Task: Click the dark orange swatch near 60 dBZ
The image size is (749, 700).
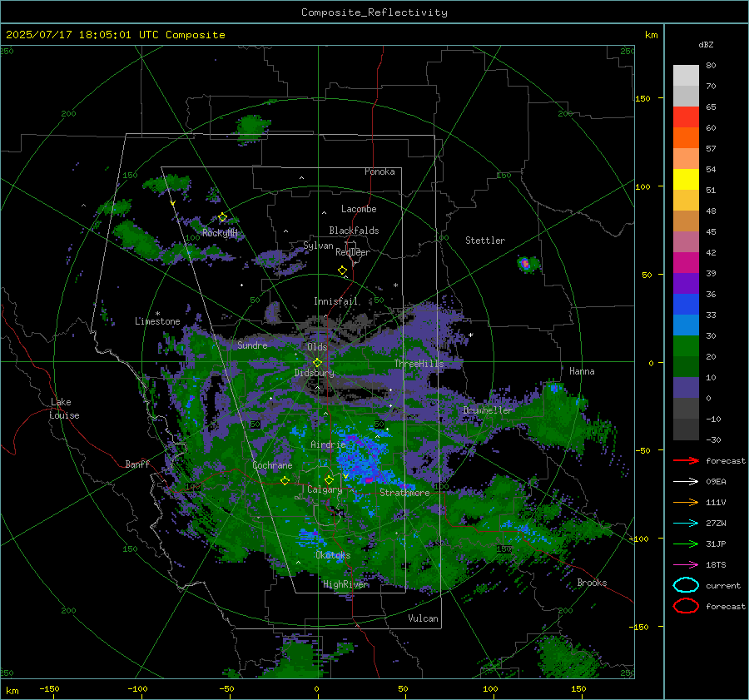Action: tap(686, 137)
